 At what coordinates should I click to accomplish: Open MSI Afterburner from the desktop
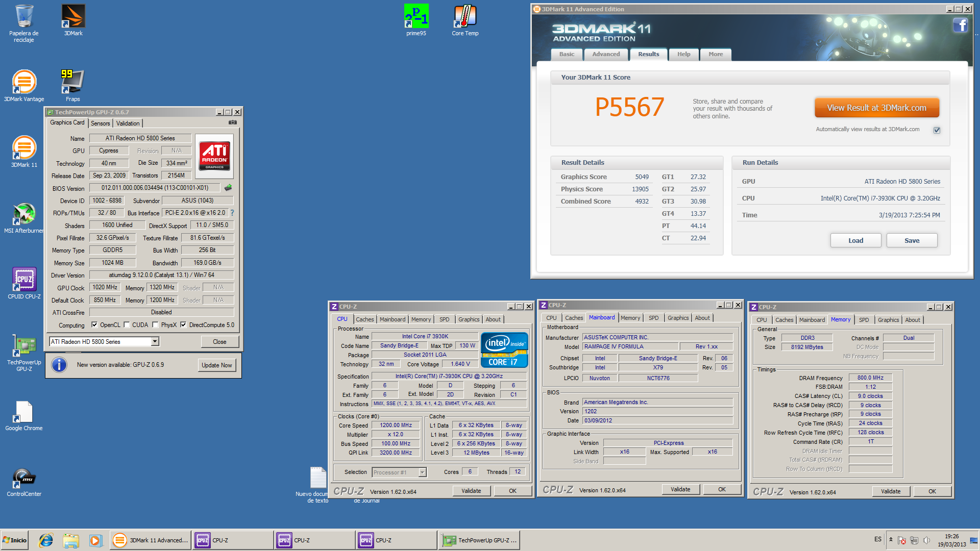[x=24, y=218]
